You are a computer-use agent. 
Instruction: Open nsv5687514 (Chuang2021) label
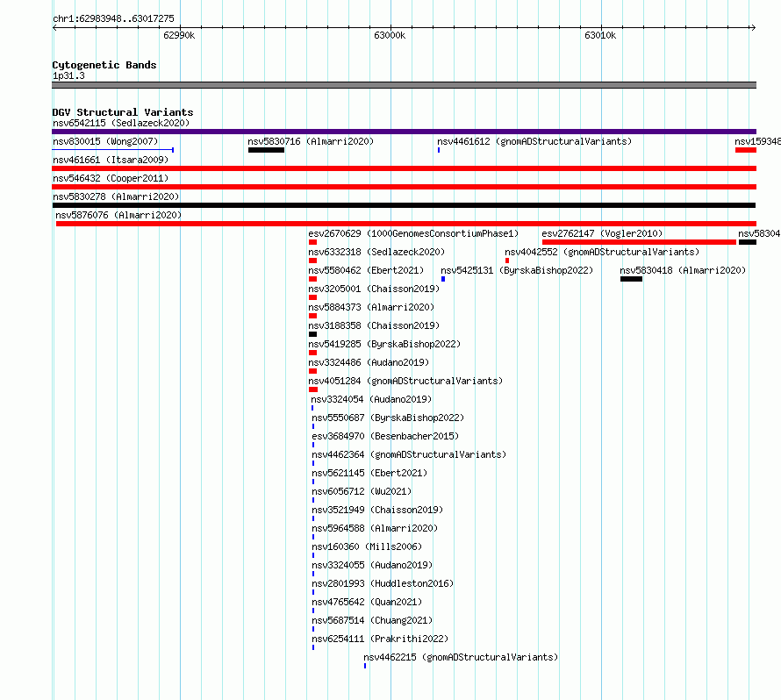(372, 620)
